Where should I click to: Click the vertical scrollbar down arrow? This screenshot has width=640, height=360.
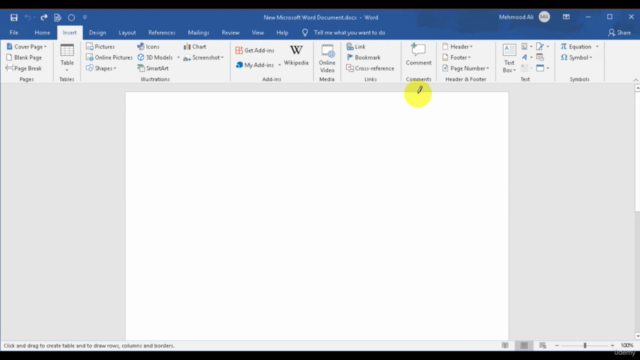637,336
